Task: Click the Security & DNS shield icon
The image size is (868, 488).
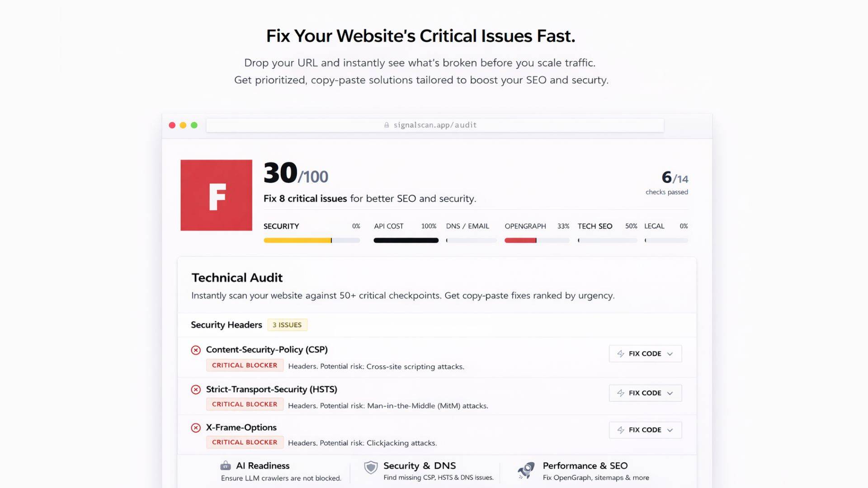Action: pos(371,467)
